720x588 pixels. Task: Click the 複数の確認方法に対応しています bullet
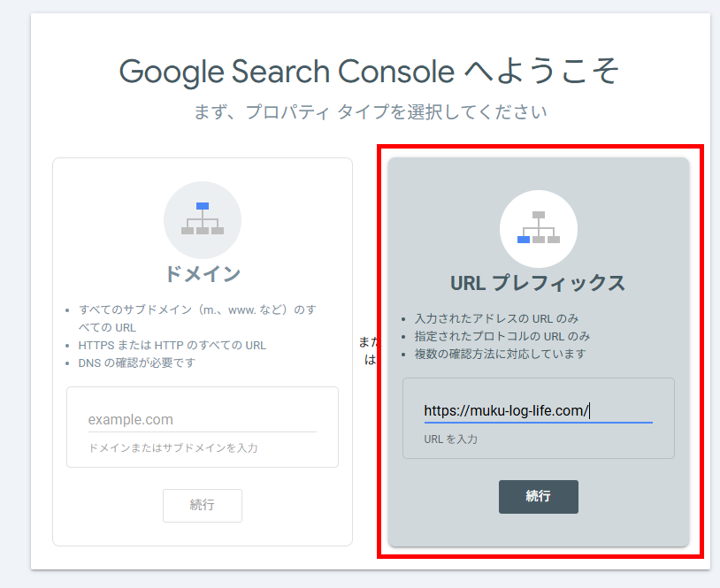(500, 354)
